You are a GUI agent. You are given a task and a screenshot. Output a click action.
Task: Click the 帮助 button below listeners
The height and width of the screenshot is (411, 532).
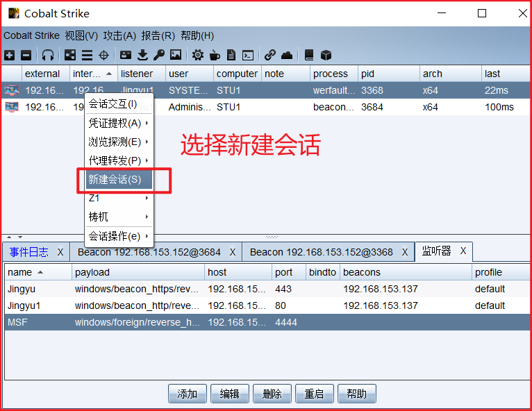[x=357, y=394]
